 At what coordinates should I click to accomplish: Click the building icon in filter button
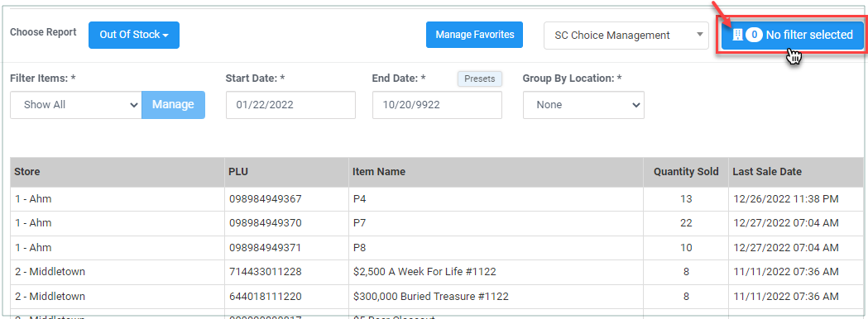(x=736, y=35)
